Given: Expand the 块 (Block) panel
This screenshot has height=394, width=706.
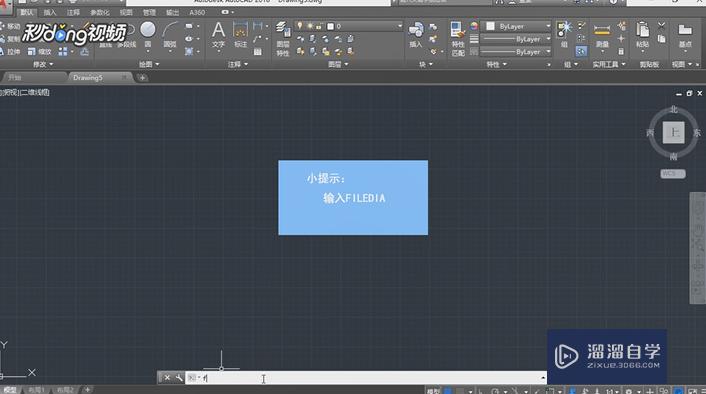Looking at the screenshot, I should 426,64.
